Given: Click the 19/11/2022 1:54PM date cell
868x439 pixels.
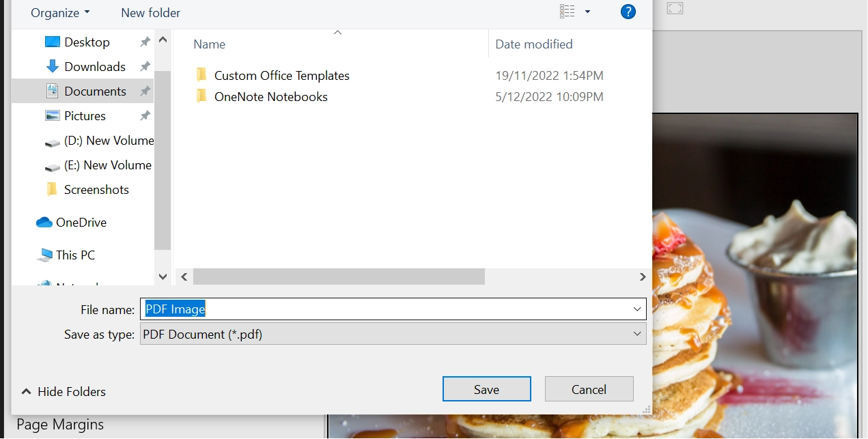Looking at the screenshot, I should 549,75.
